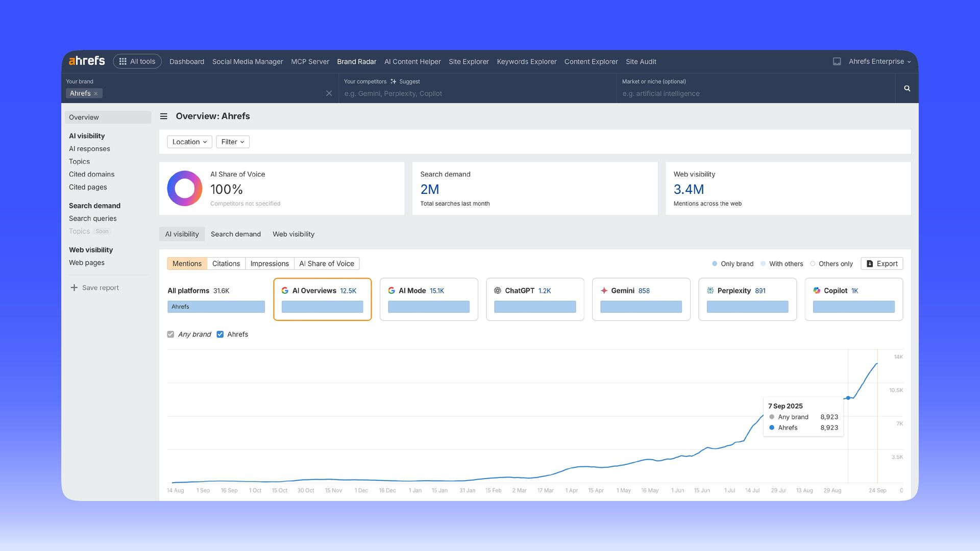This screenshot has height=551, width=980.
Task: Open the All tools grid menu
Action: click(137, 61)
